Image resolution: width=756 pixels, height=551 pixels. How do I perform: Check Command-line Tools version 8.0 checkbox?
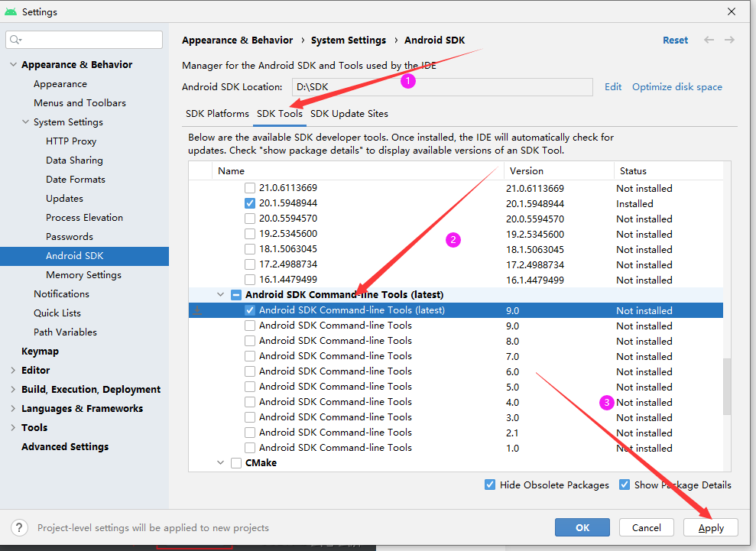(x=250, y=341)
